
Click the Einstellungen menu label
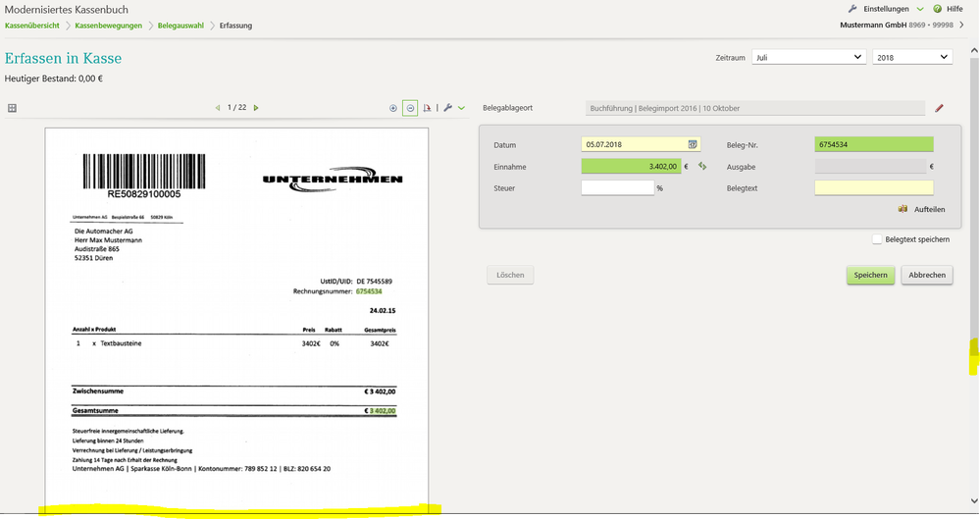tap(886, 9)
